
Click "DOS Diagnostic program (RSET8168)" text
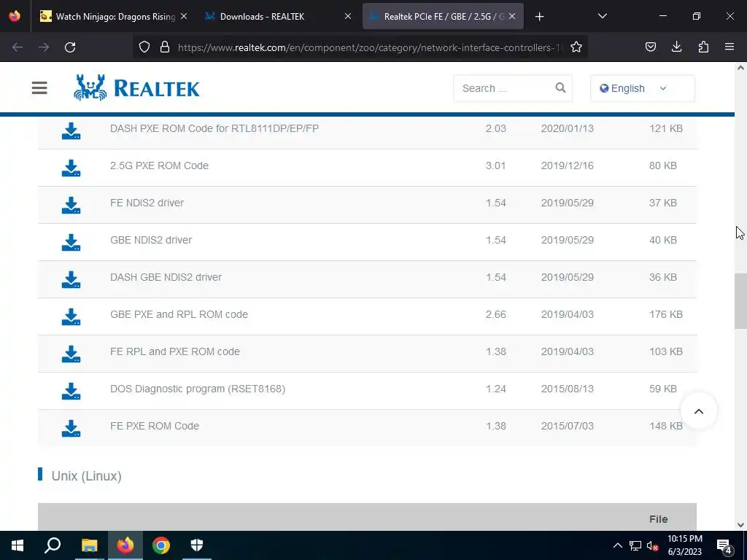pyautogui.click(x=198, y=389)
